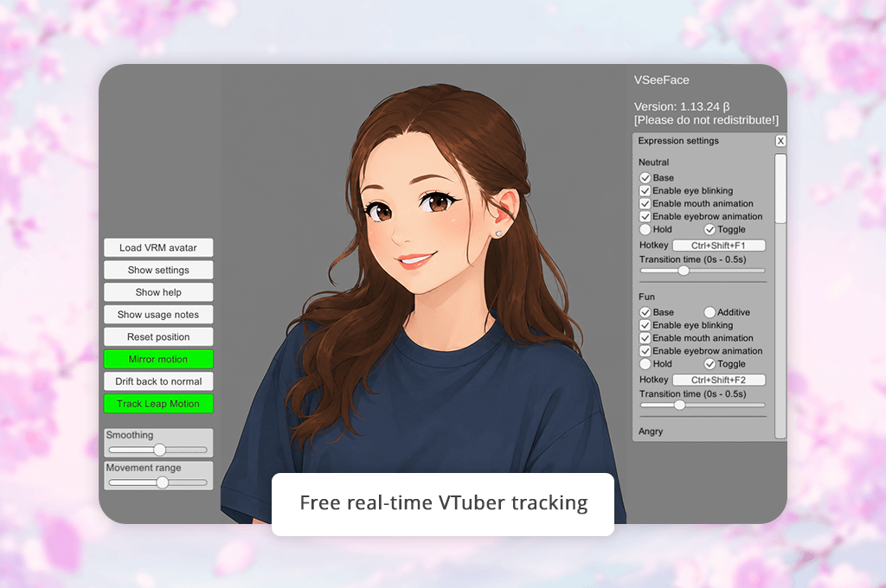Click the VSeeFace title text

point(661,80)
